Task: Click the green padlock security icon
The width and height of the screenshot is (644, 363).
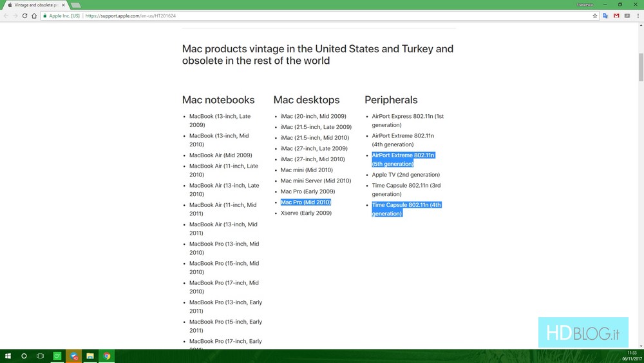Action: (45, 15)
